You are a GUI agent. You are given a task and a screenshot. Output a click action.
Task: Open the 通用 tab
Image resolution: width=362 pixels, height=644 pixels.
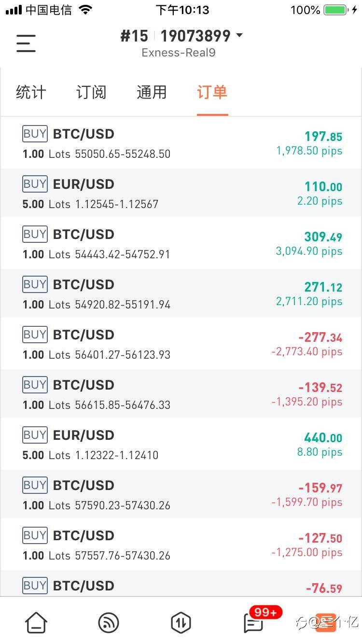point(152,92)
